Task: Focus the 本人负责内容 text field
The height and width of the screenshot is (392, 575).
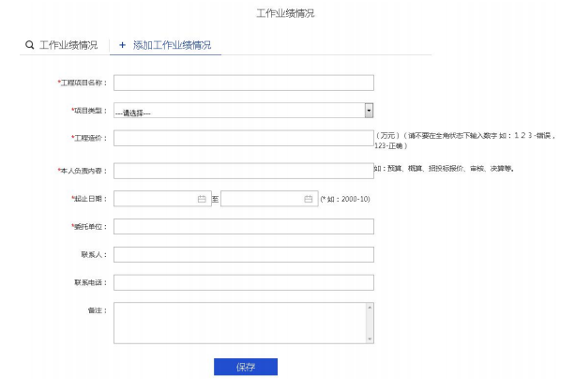Action: [x=244, y=171]
